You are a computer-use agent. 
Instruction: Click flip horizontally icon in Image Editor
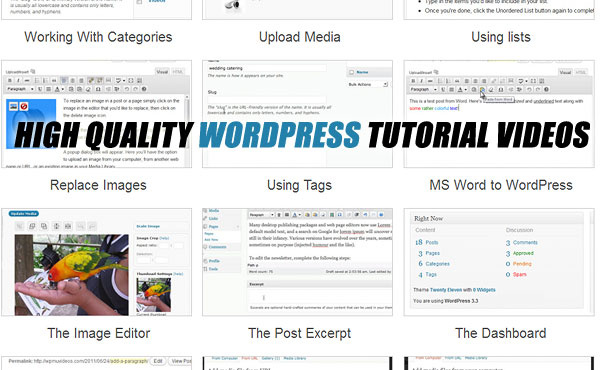pos(68,226)
